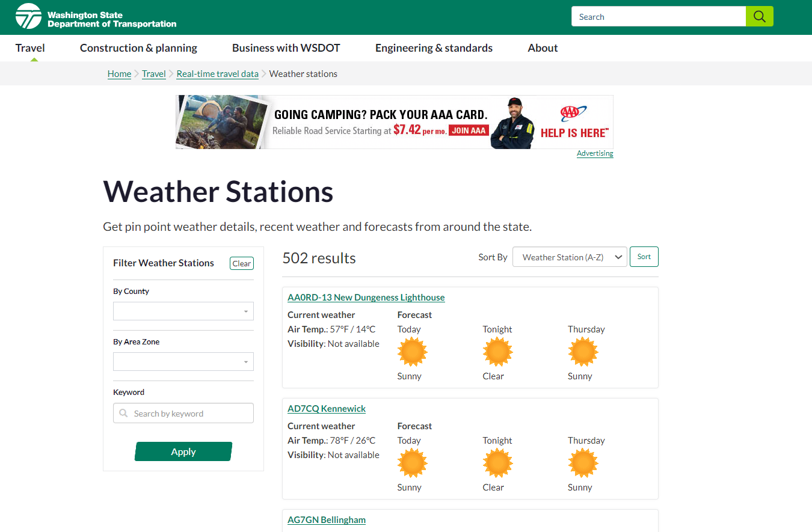The image size is (812, 532).
Task: Go to Real-time travel data breadcrumb
Action: [x=217, y=74]
